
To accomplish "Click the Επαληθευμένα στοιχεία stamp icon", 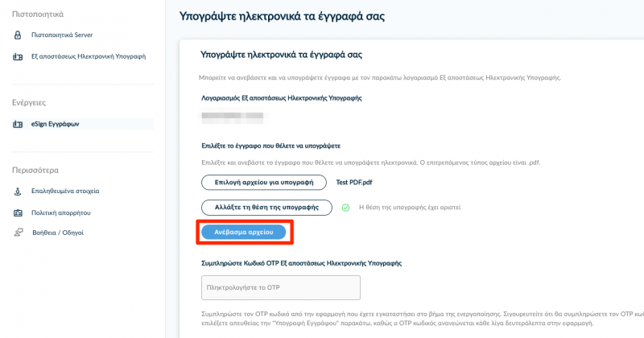I will [18, 192].
